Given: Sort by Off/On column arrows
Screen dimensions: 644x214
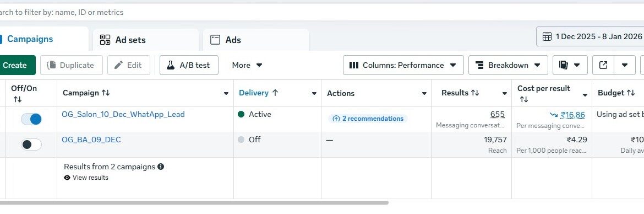Looking at the screenshot, I should pos(17,99).
